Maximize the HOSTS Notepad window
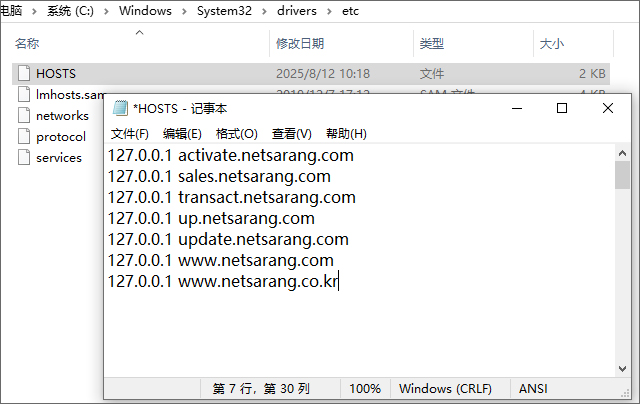 [x=562, y=109]
